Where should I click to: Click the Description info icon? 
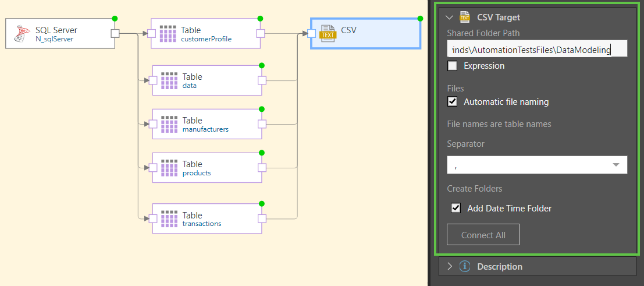coord(465,266)
